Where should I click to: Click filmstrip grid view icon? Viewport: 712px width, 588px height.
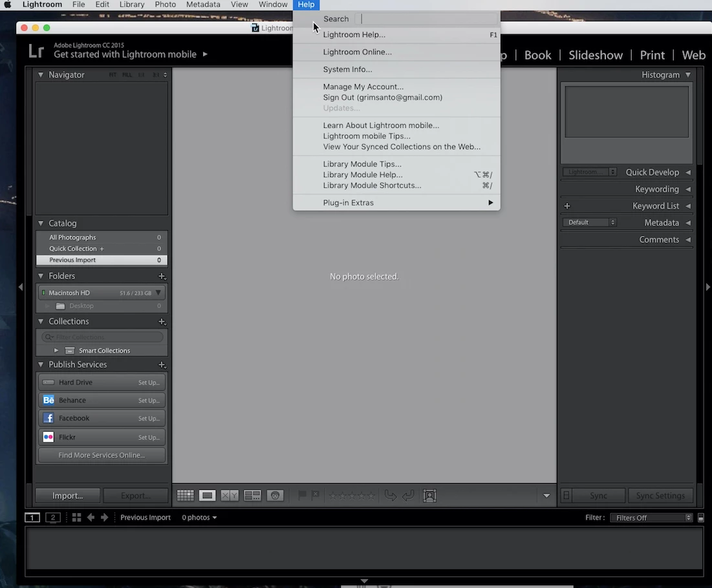click(x=77, y=517)
